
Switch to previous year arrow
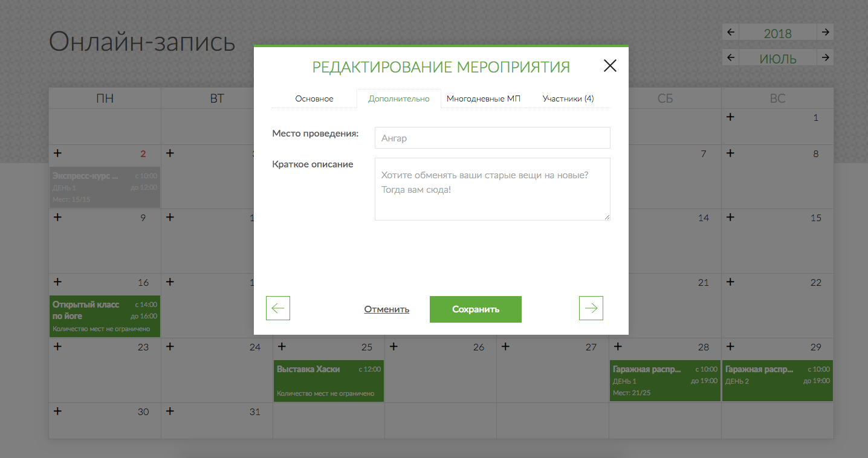tap(731, 32)
